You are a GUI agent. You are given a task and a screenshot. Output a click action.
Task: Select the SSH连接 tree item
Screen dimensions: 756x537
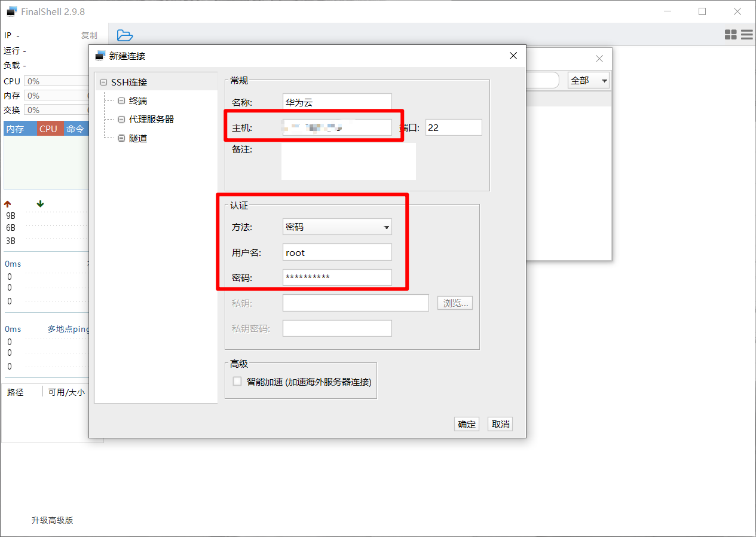[129, 82]
